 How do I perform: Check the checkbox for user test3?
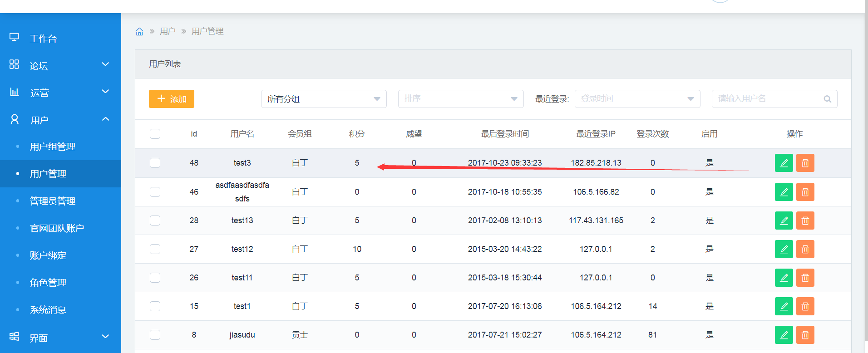[155, 163]
